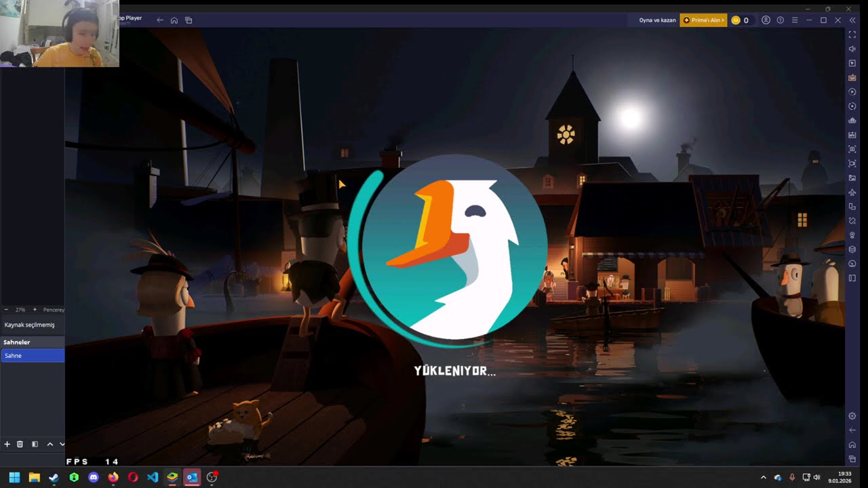Viewport: 868px width, 488px height.
Task: Open the green hexagon app in taskbar
Action: tap(74, 477)
